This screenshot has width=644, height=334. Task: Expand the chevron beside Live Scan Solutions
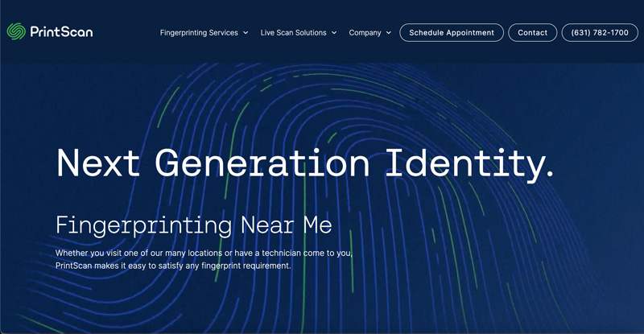pos(334,32)
